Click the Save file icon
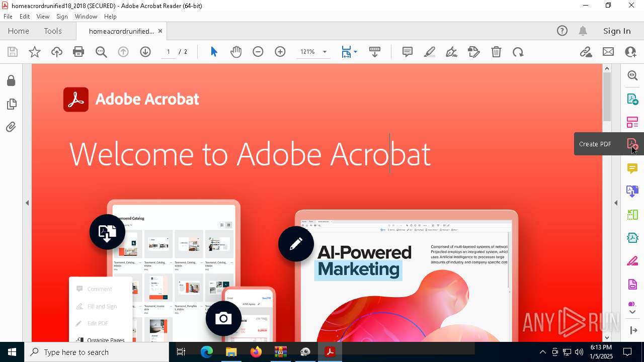The image size is (644, 362). pos(13,52)
